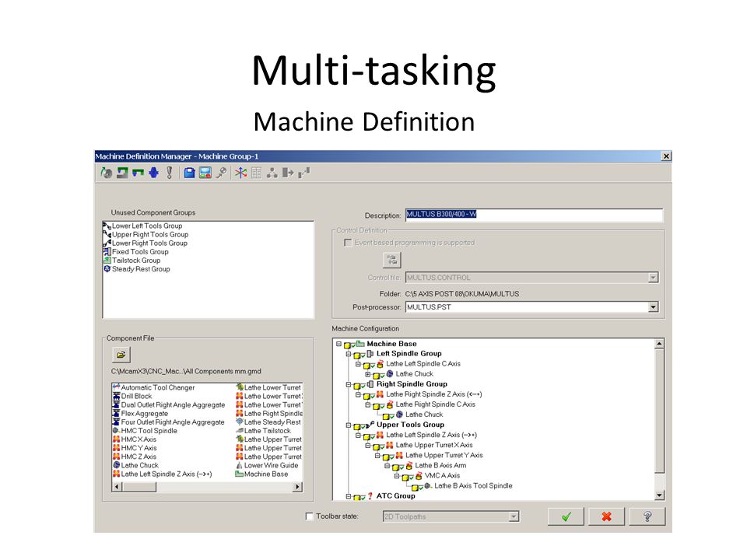
Task: Click the blue gear-shaped toolbar icon
Action: pos(153,173)
